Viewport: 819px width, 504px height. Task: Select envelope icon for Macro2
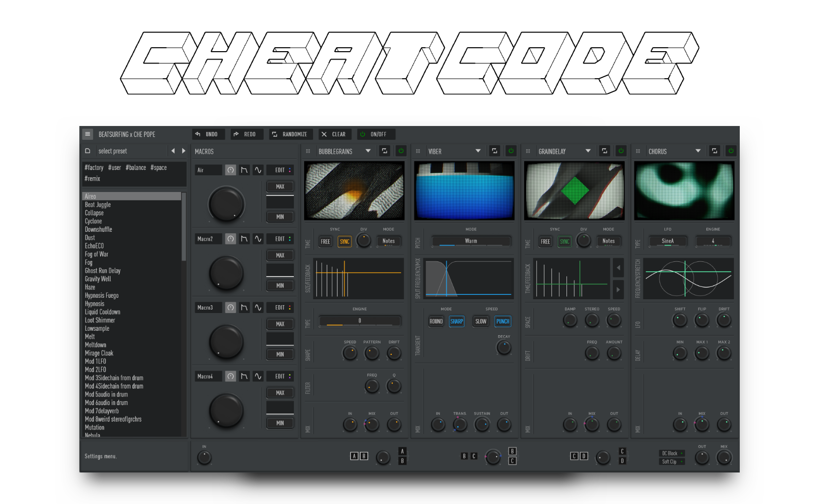pos(244,239)
